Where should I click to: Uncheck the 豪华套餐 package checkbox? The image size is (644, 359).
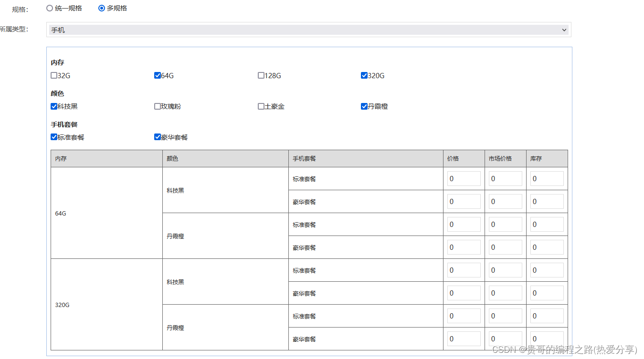tap(158, 137)
